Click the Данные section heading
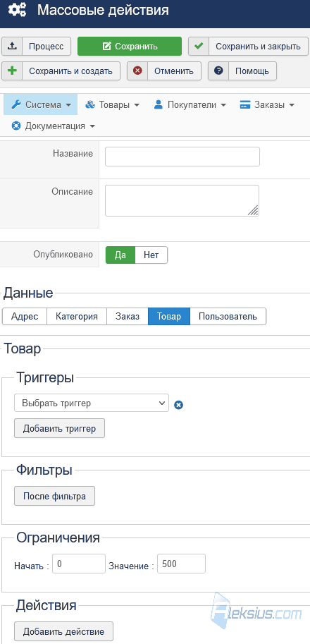This screenshot has height=644, width=310. pos(28,293)
